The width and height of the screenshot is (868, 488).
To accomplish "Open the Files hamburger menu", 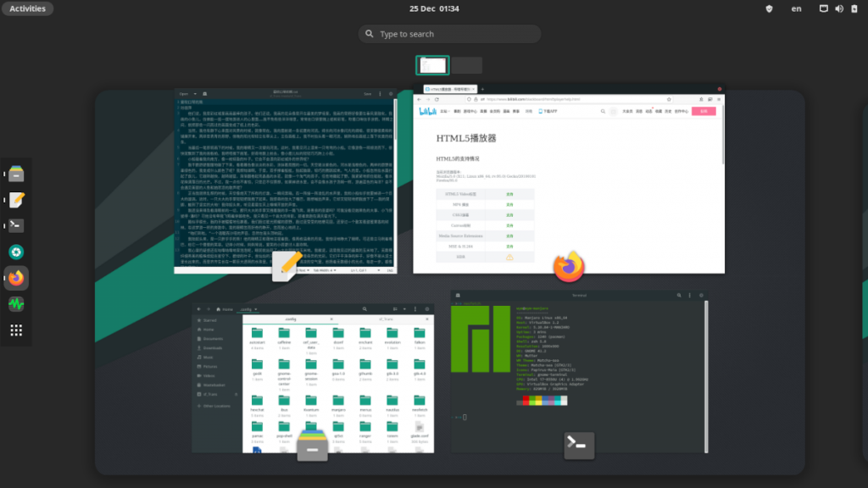I will coord(415,309).
